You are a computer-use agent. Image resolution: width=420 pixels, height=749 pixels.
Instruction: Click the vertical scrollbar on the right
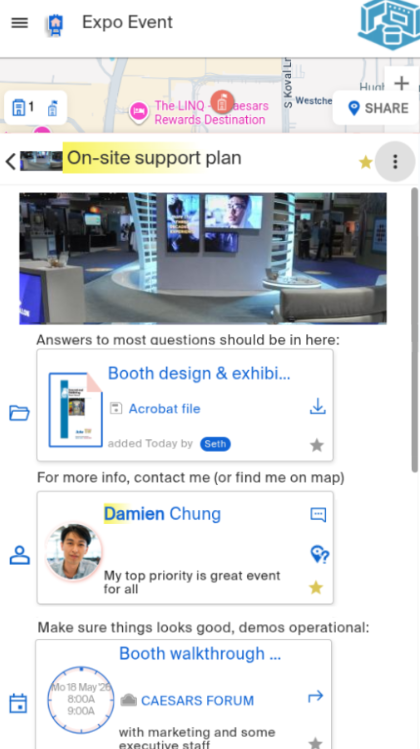414,330
